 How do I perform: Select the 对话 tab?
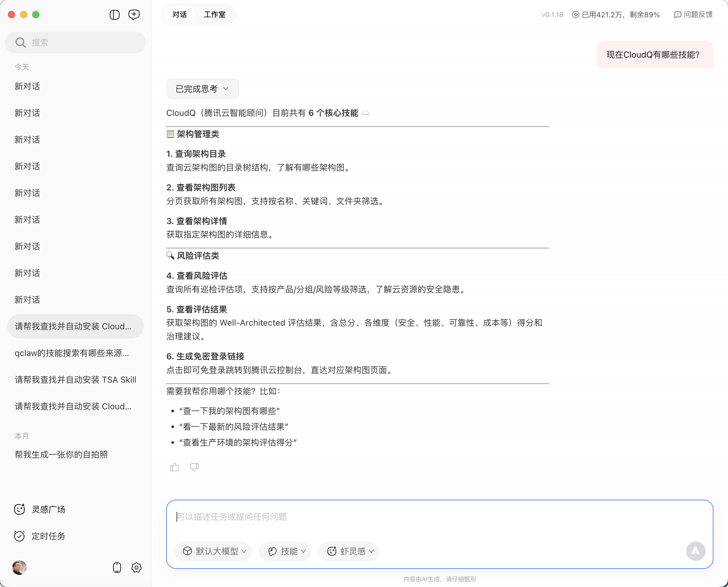(179, 15)
